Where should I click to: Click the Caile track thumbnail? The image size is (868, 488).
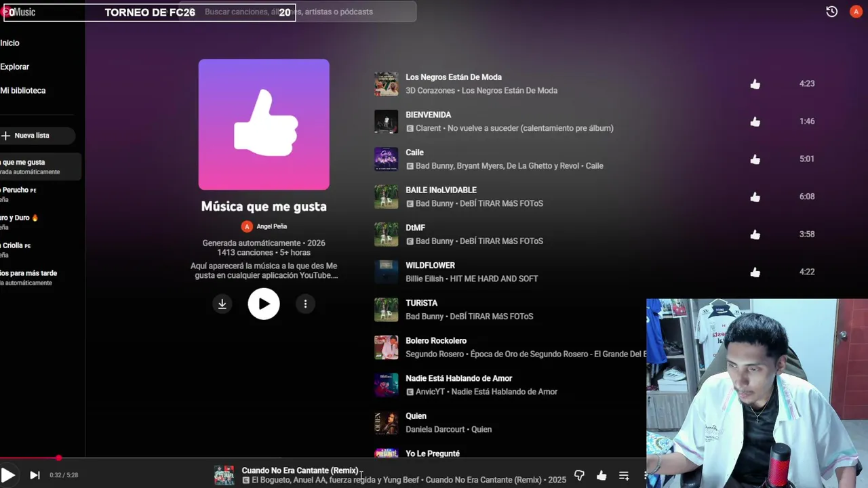[x=386, y=159]
